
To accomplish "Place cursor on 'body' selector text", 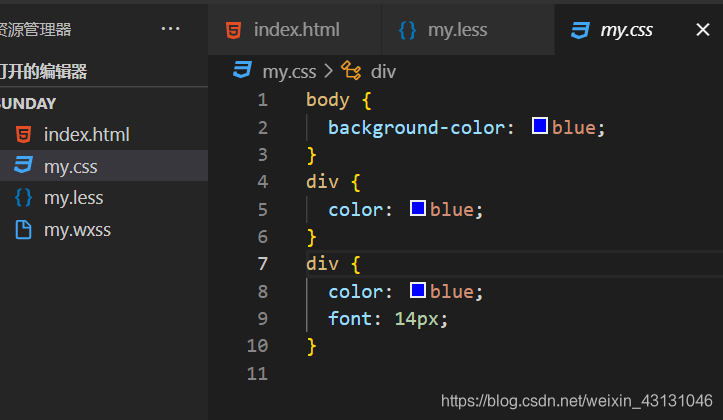I will pyautogui.click(x=328, y=100).
